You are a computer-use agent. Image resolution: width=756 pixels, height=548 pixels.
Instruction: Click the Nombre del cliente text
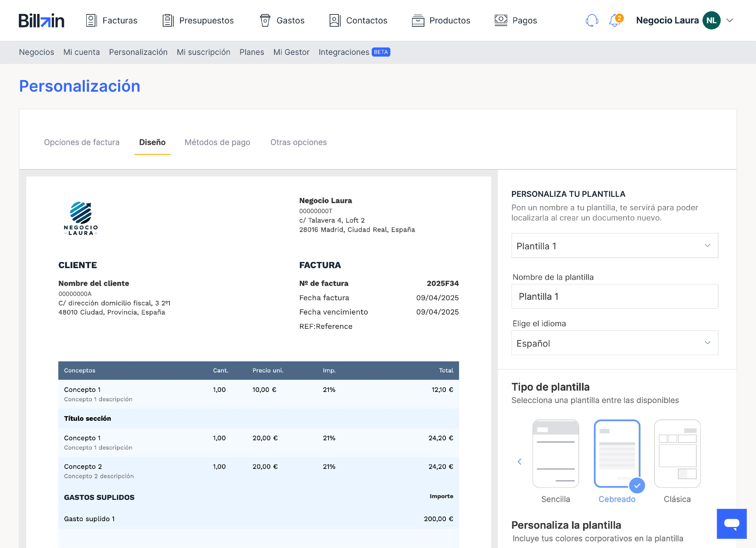(94, 283)
